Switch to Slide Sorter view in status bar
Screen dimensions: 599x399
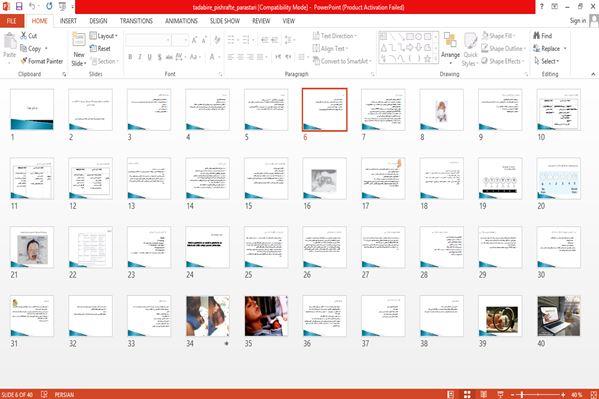coord(467,394)
